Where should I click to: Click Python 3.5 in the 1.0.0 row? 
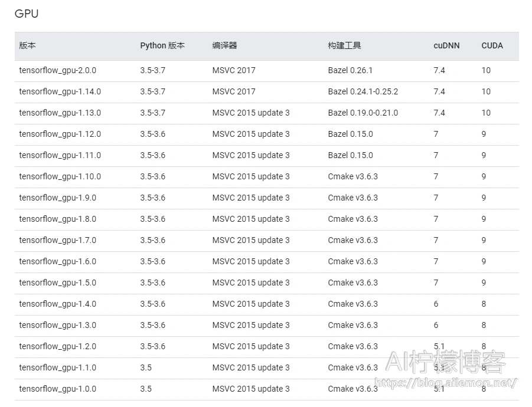coord(146,389)
